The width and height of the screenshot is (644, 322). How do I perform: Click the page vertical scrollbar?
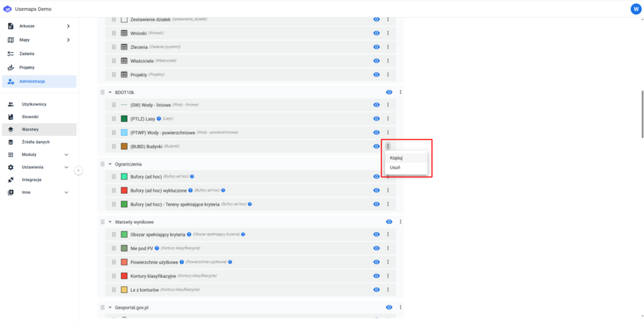(641, 113)
